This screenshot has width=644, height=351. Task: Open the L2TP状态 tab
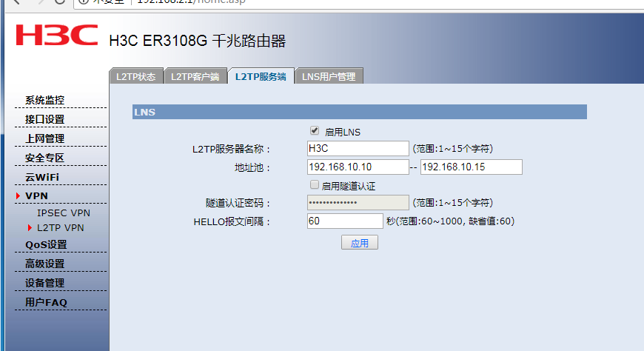[x=136, y=76]
